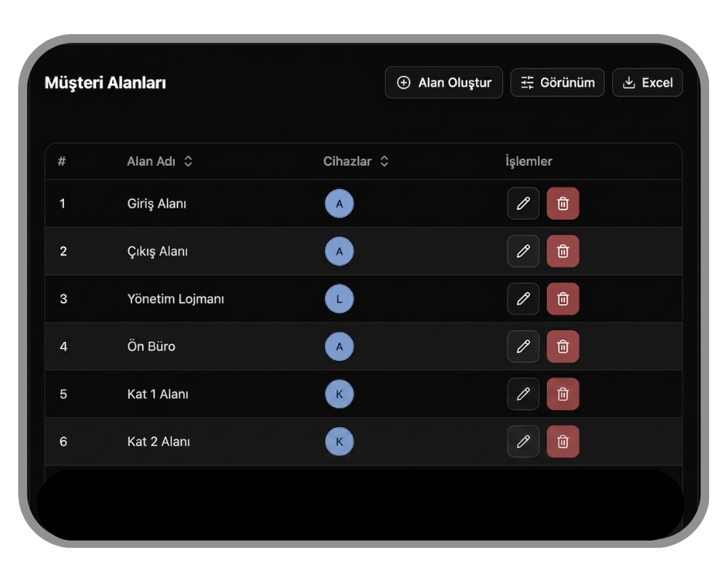Edit the Çıkış Alanı row
Image resolution: width=728 pixels, height=582 pixels.
pos(523,251)
